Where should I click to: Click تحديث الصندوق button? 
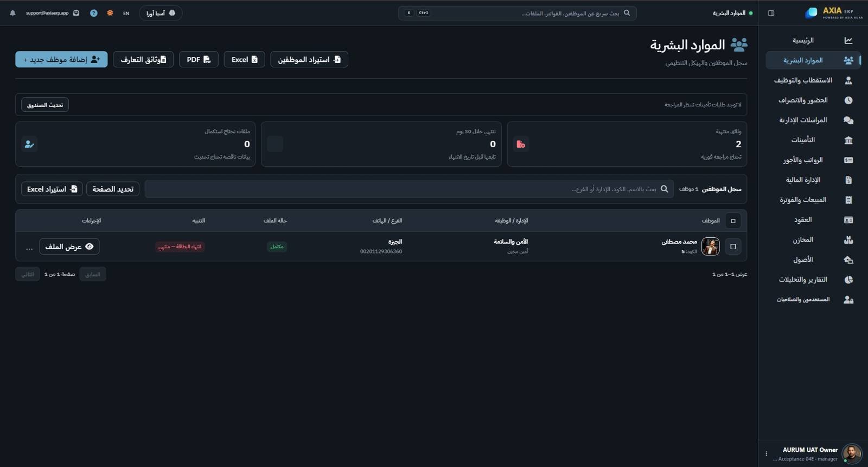coord(45,105)
